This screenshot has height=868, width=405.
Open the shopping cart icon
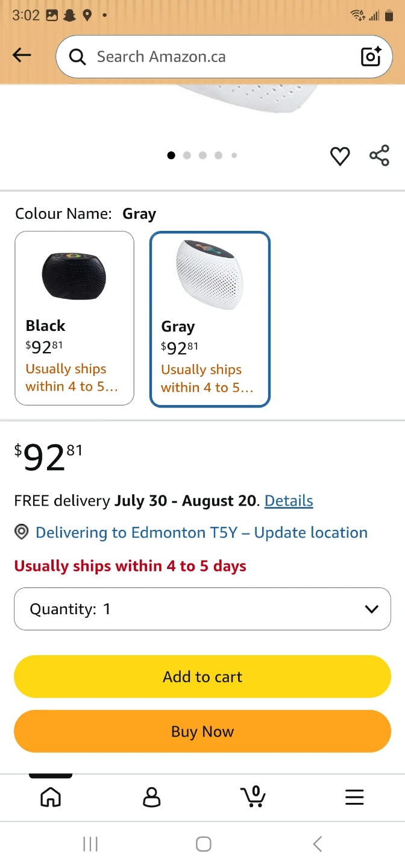tap(253, 796)
